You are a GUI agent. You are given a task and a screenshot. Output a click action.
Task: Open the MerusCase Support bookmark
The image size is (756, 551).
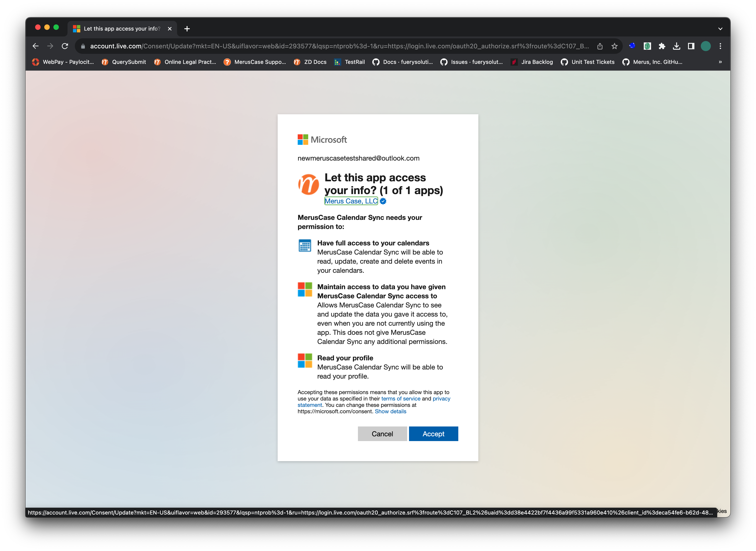click(x=255, y=62)
